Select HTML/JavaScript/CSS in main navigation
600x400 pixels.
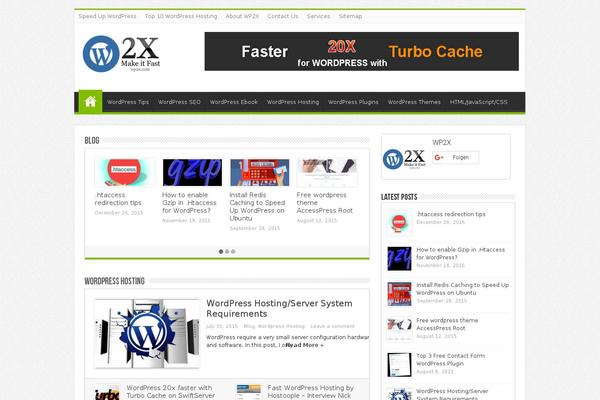pos(478,102)
